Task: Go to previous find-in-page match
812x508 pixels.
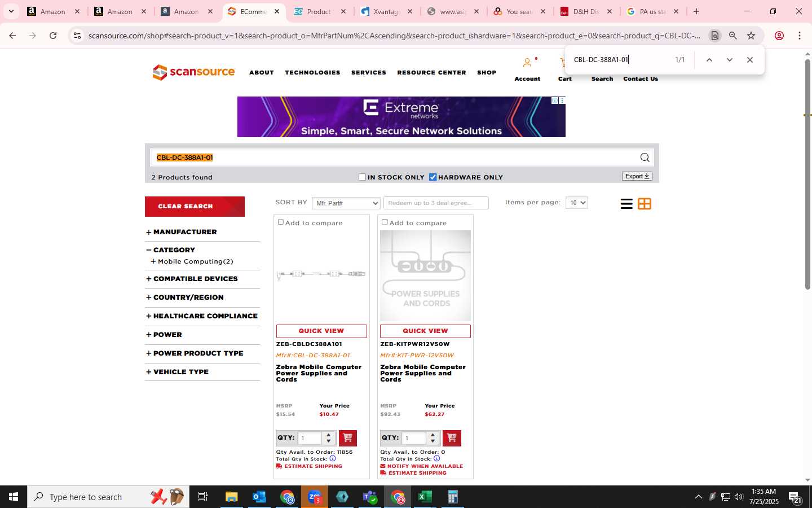Action: point(709,60)
